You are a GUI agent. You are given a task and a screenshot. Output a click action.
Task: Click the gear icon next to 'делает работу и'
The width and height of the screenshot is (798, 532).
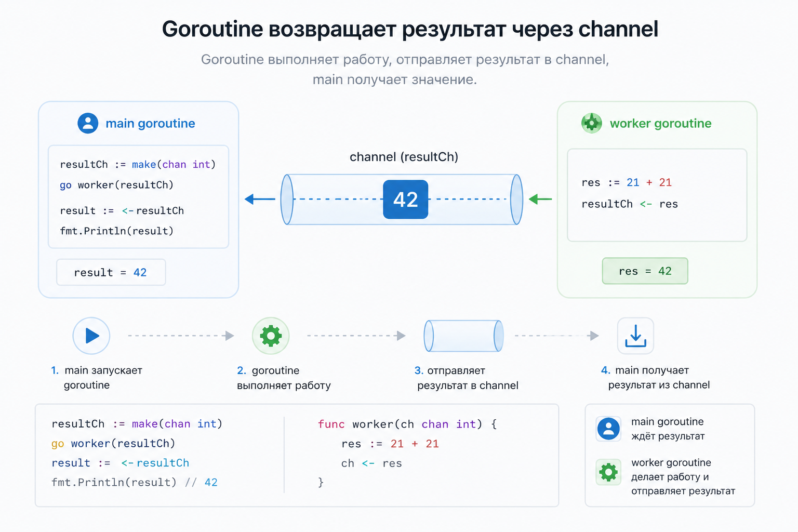point(608,472)
